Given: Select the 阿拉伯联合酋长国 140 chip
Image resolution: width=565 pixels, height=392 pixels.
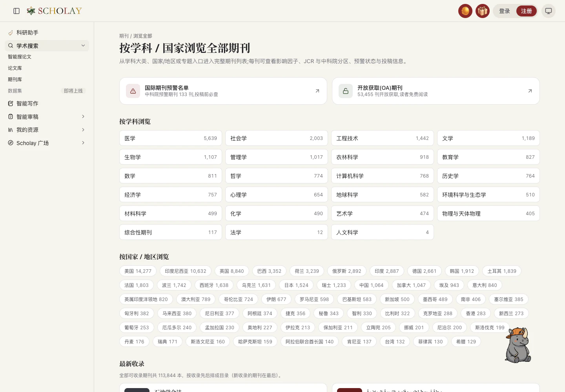Looking at the screenshot, I should 310,341.
